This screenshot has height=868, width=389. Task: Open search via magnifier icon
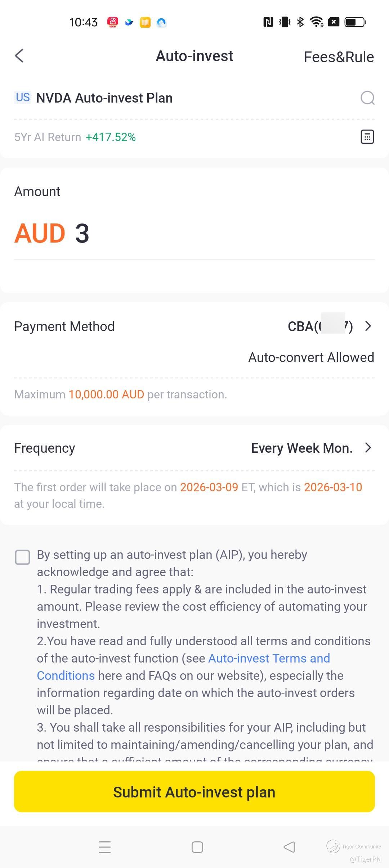(x=367, y=98)
